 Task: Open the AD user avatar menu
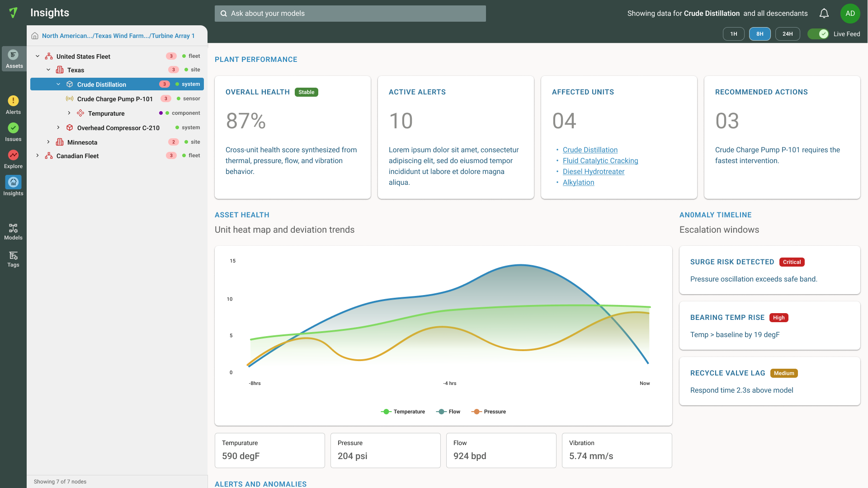click(x=850, y=14)
